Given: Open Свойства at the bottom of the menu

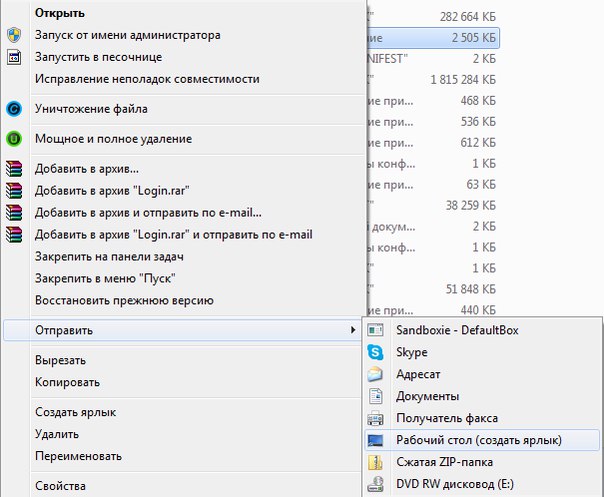Looking at the screenshot, I should pyautogui.click(x=60, y=486).
